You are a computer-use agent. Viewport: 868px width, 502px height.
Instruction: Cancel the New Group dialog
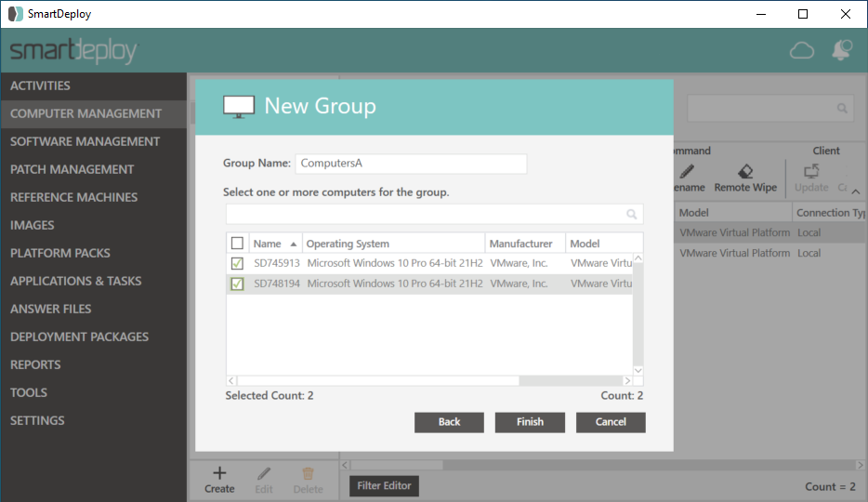pyautogui.click(x=611, y=422)
